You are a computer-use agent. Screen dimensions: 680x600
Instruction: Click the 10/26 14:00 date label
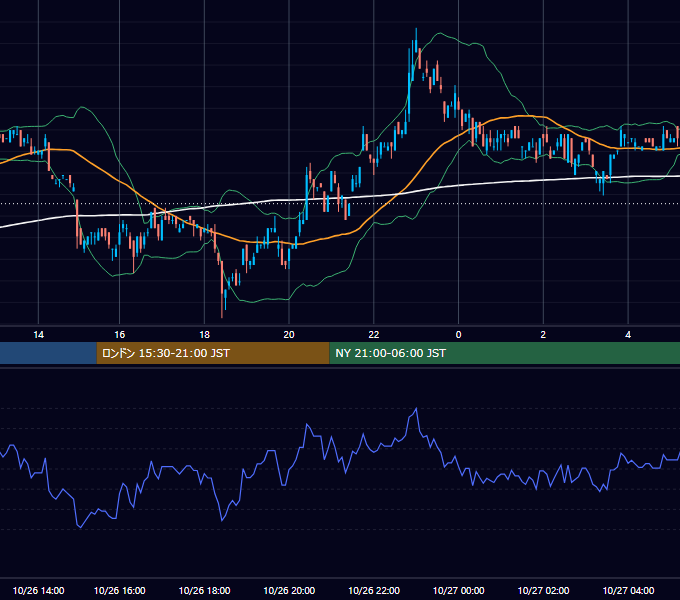39,590
